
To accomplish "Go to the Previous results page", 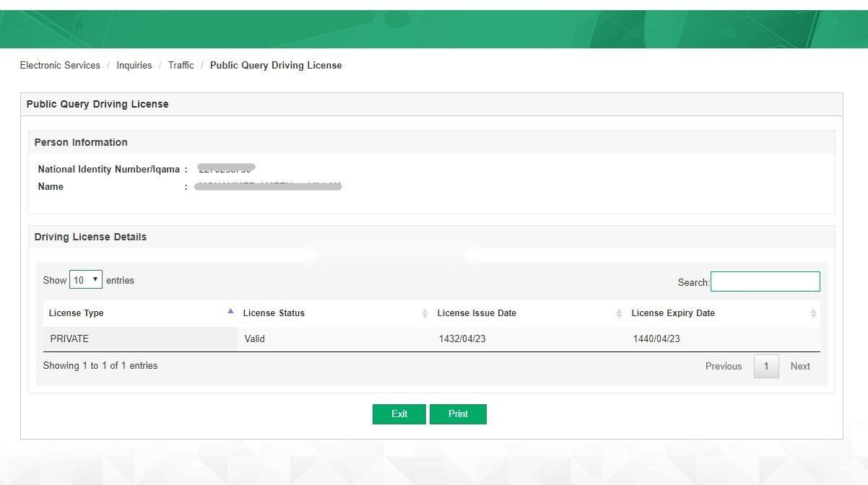I will coord(724,366).
